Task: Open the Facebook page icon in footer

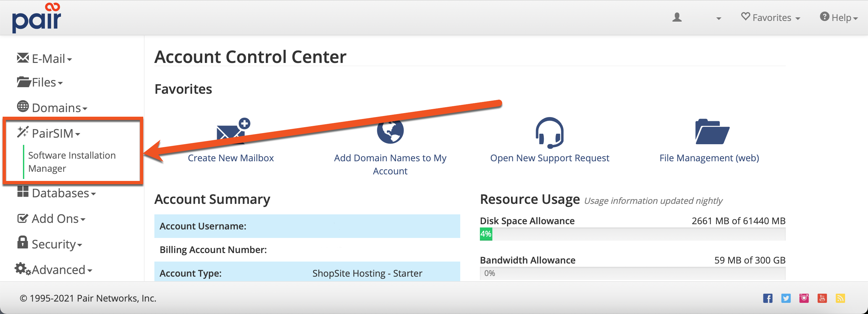Action: 768,298
